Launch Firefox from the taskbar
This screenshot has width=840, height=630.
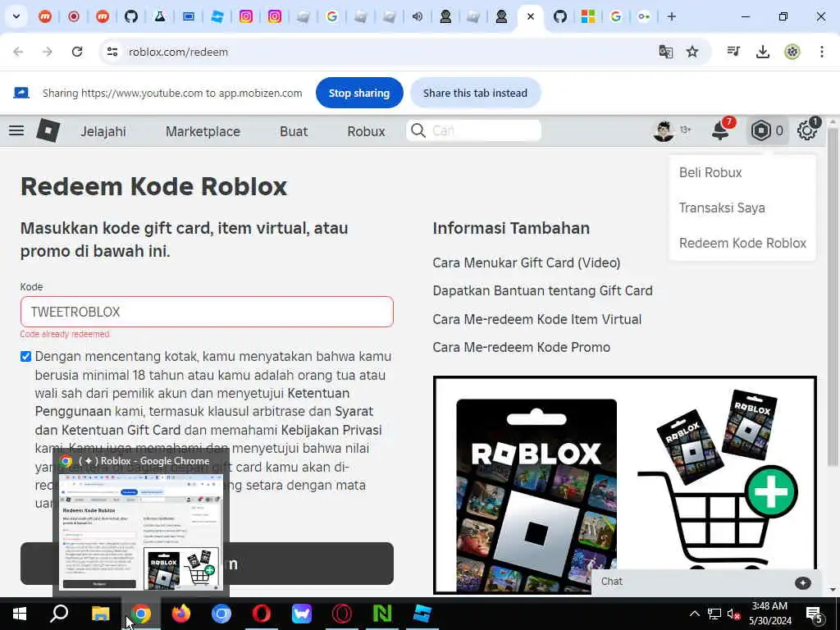181,614
